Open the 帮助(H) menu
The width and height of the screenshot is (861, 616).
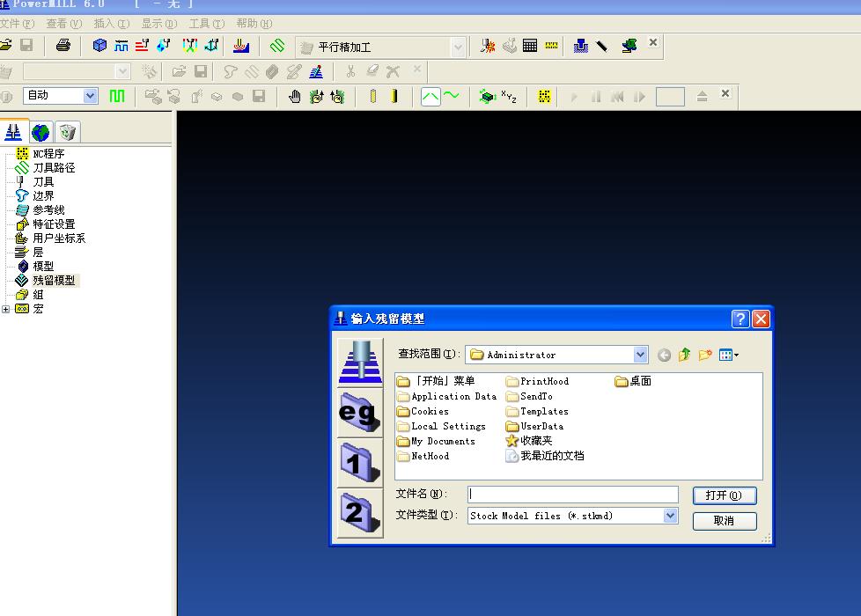(254, 24)
